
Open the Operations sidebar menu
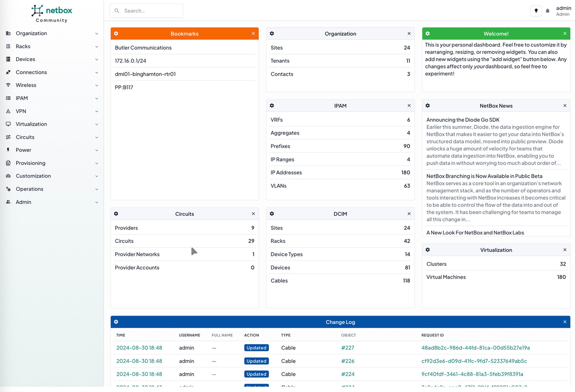click(52, 189)
